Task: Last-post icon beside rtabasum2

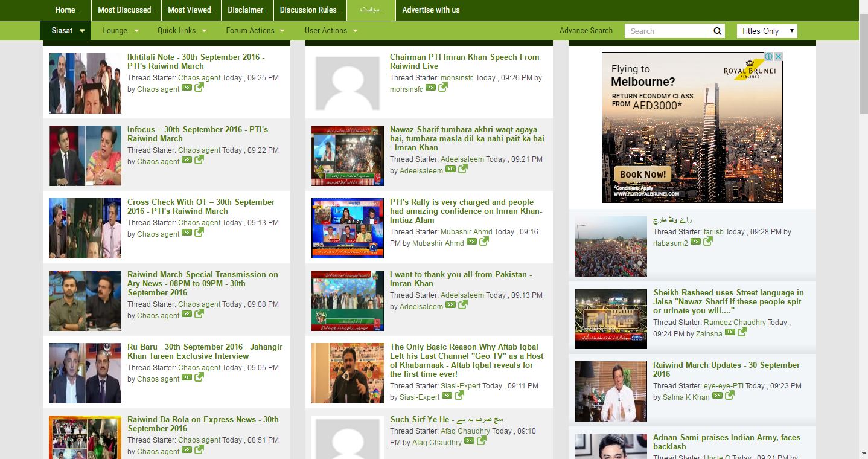Action: [x=695, y=242]
